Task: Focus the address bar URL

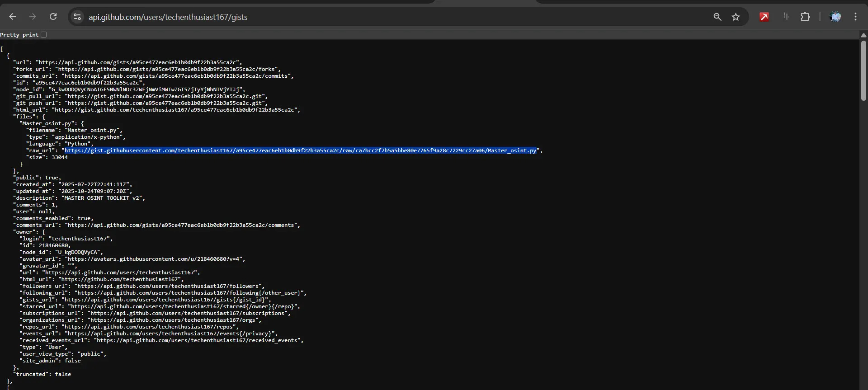Action: (168, 17)
